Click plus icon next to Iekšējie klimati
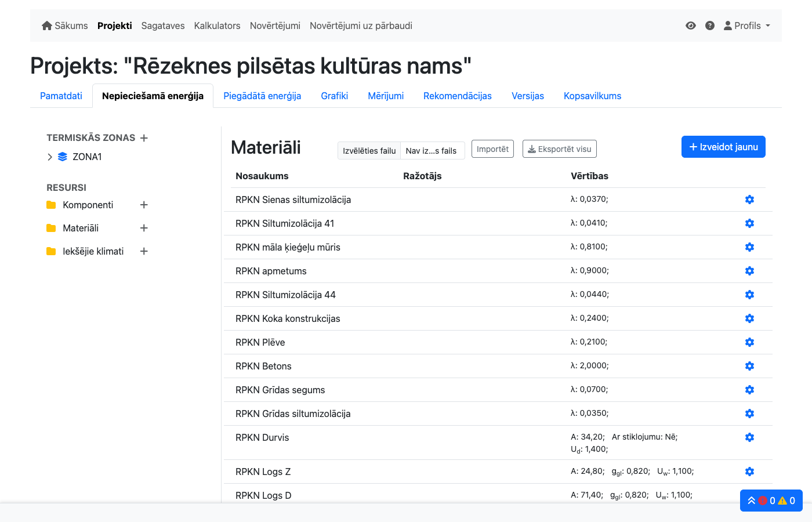Screen dimensions: 812x522 click(144, 251)
